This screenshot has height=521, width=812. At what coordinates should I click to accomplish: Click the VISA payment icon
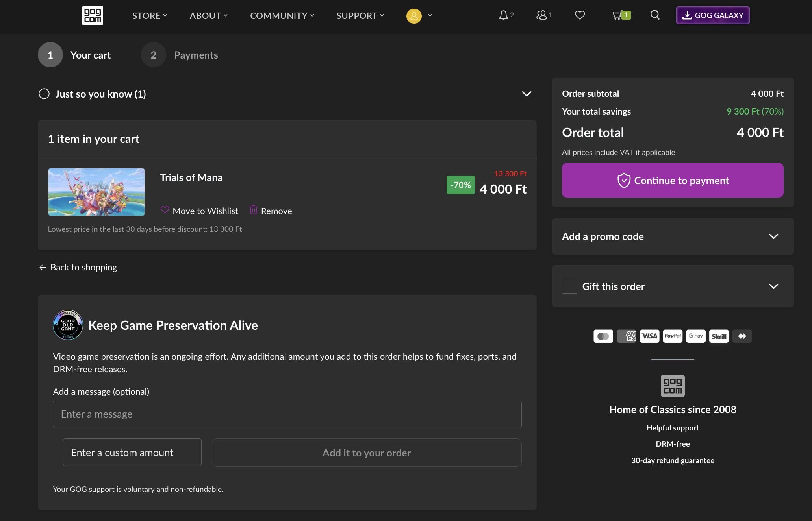649,336
